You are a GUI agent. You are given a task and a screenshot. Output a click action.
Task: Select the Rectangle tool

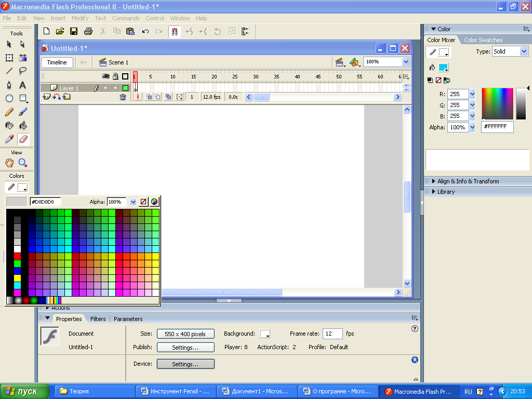click(x=23, y=98)
